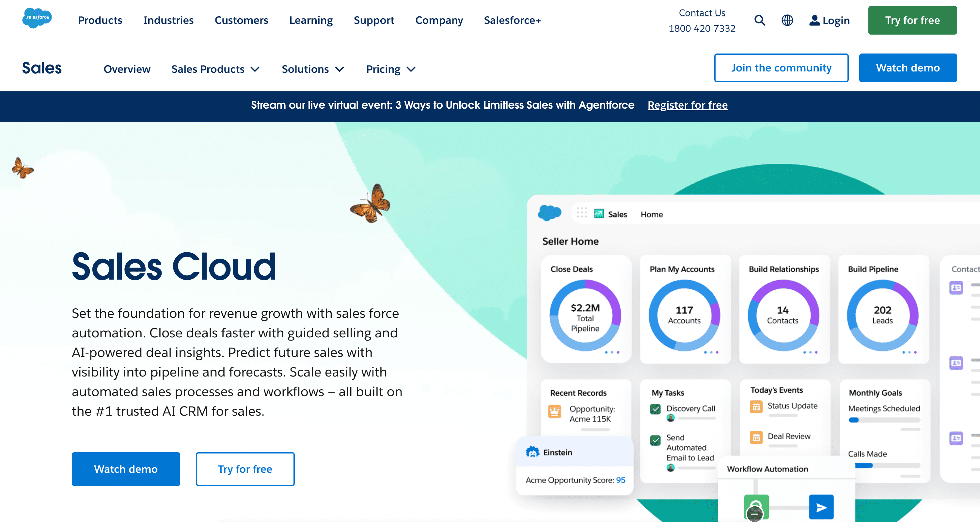Click Opportunity: Acme 115K record
980x522 pixels.
click(x=592, y=414)
